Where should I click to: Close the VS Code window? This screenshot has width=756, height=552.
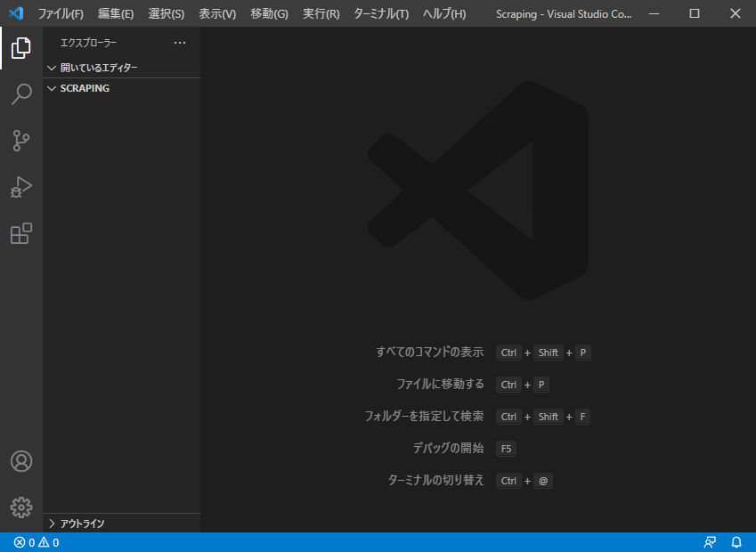[736, 13]
